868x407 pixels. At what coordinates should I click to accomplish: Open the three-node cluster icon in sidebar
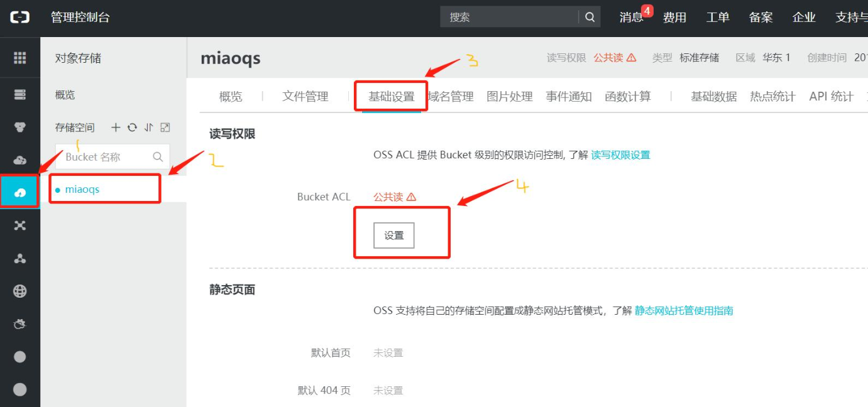(x=20, y=258)
